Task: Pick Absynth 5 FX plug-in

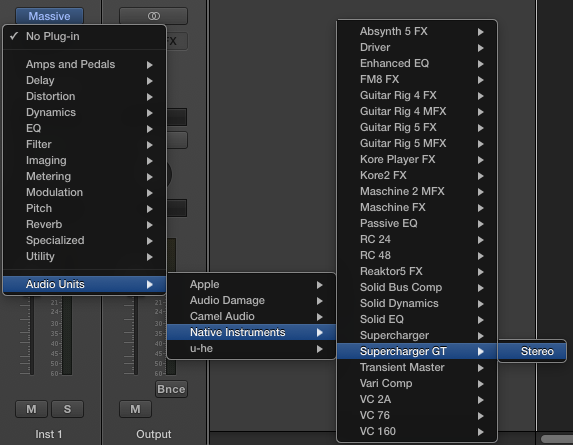Action: tap(417, 31)
